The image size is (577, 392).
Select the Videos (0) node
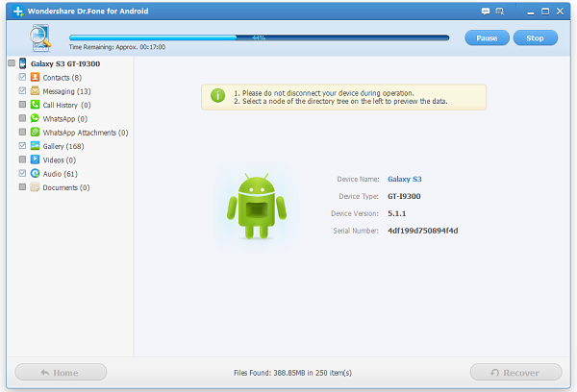(60, 159)
